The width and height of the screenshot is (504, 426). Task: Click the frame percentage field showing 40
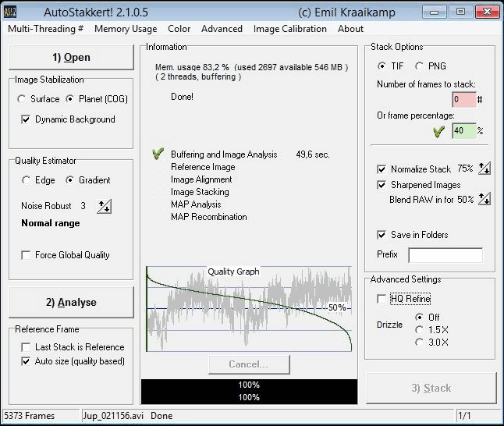(x=464, y=130)
